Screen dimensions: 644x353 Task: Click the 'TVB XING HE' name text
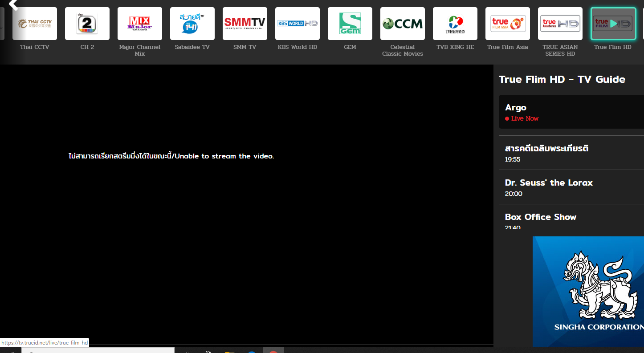[x=455, y=47]
